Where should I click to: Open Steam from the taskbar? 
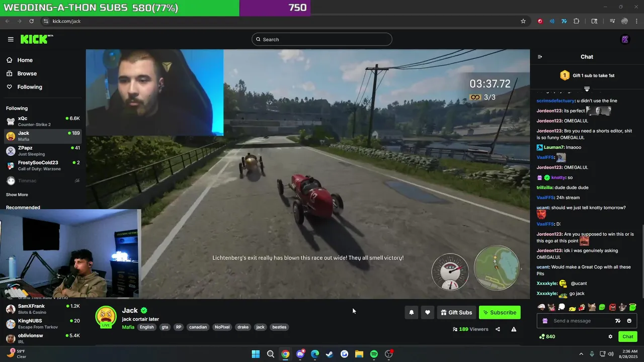tap(330, 354)
